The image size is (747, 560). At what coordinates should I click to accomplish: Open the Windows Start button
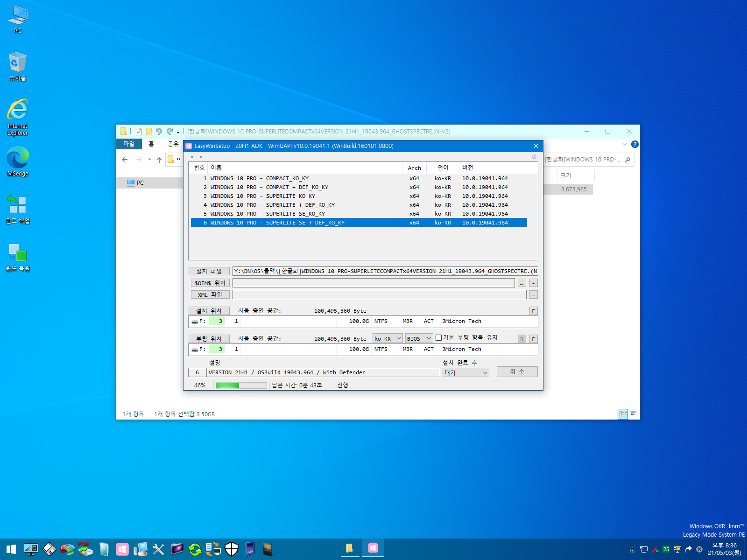(11, 549)
